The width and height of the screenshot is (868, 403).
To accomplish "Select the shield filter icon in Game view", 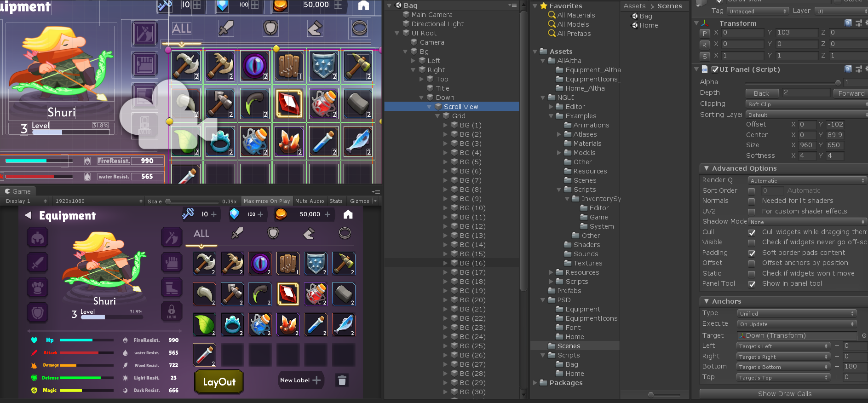I will 273,233.
